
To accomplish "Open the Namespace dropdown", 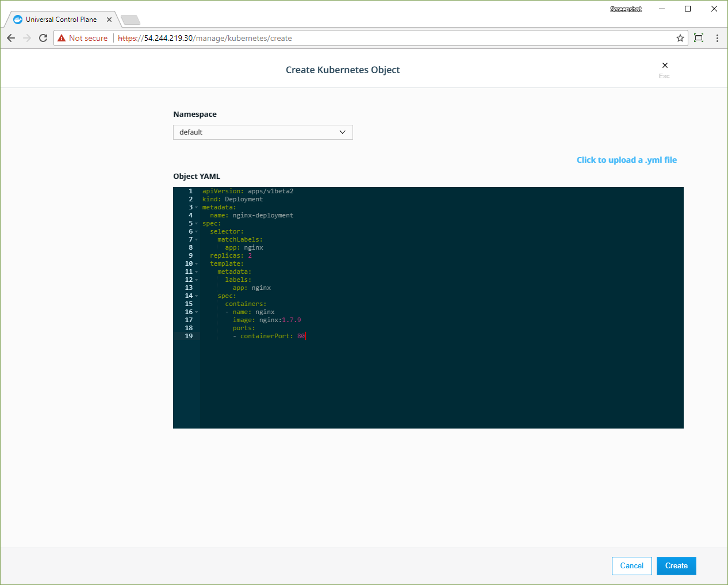I will tap(263, 132).
